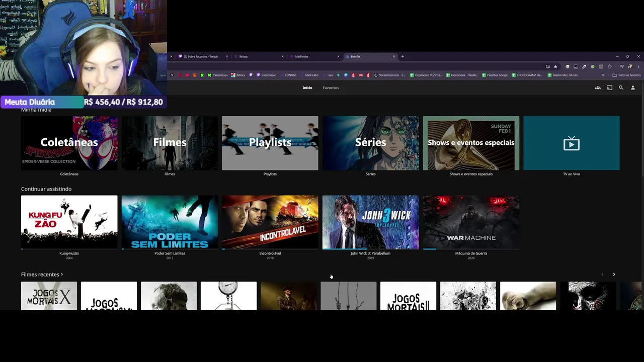This screenshot has width=644, height=362.
Task: Resume Incontrolável movie thumbnail
Action: (270, 222)
